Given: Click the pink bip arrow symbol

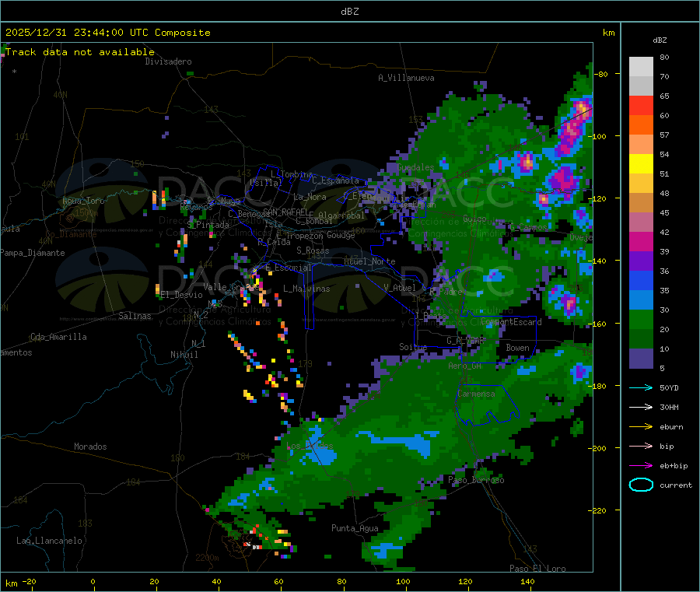Looking at the screenshot, I should [641, 446].
